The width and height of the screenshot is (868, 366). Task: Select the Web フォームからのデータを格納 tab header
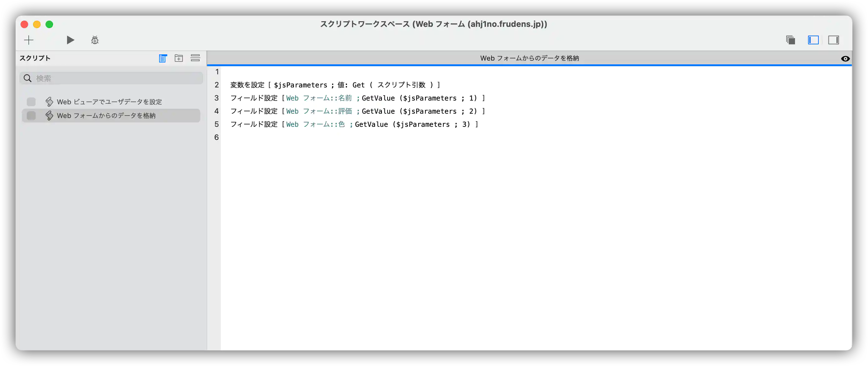pyautogui.click(x=529, y=58)
